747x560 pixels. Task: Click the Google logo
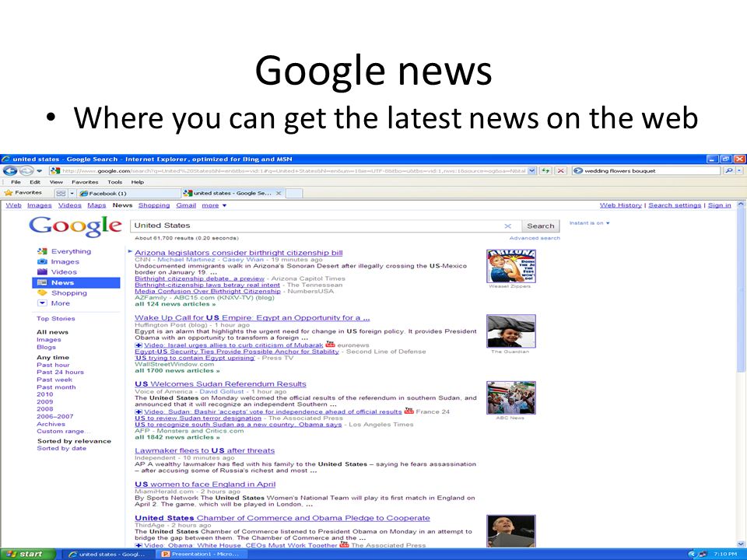click(75, 226)
